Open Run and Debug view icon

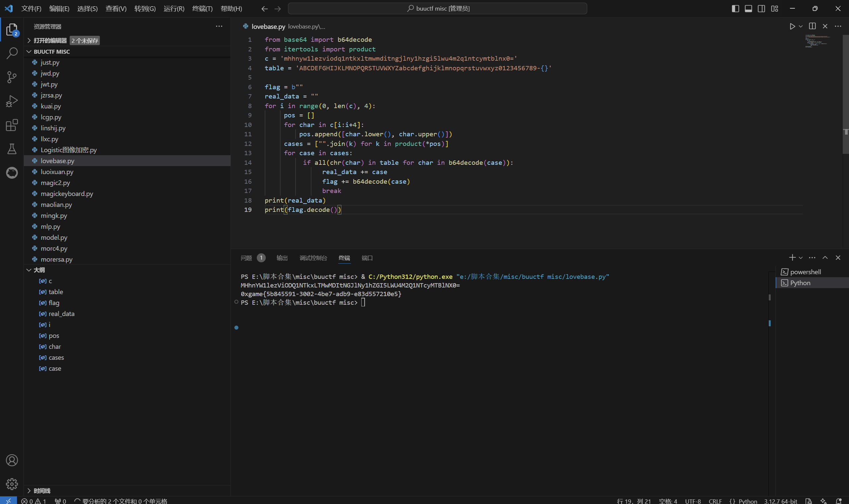[12, 101]
